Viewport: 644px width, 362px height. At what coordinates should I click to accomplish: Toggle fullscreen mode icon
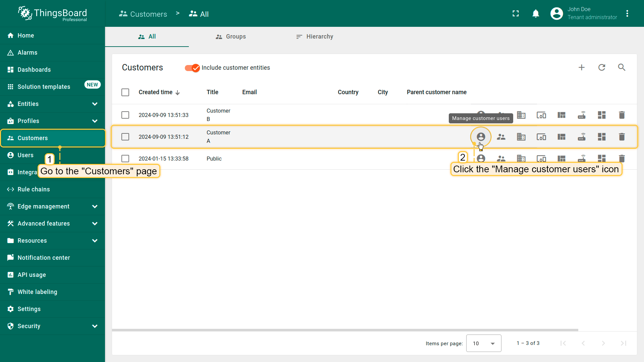[516, 13]
